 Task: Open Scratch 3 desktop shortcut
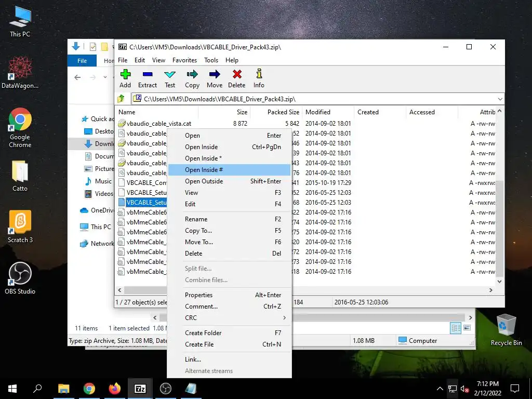[x=20, y=227]
